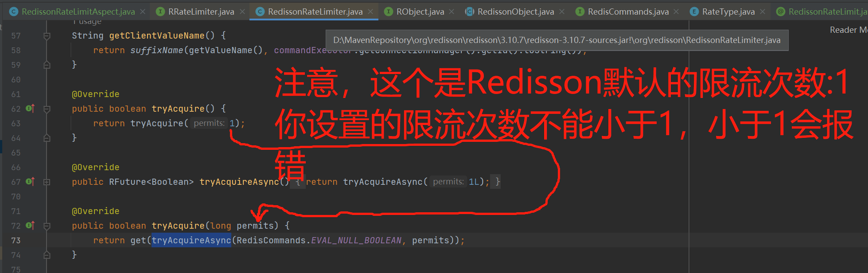Click the implements gutter icon on line 72

[x=30, y=225]
